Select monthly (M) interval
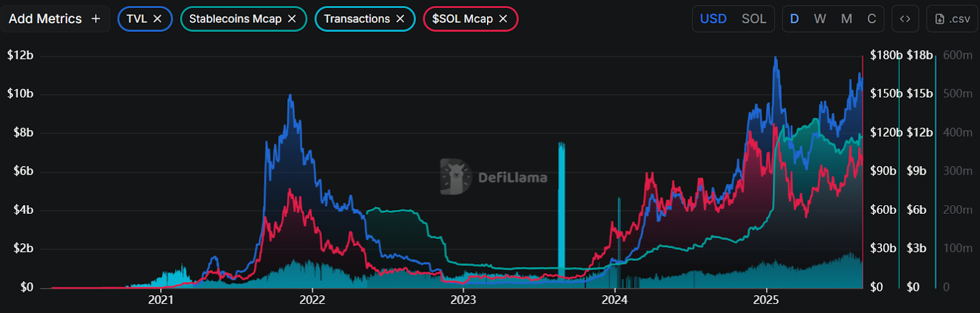This screenshot has width=980, height=313. [846, 19]
